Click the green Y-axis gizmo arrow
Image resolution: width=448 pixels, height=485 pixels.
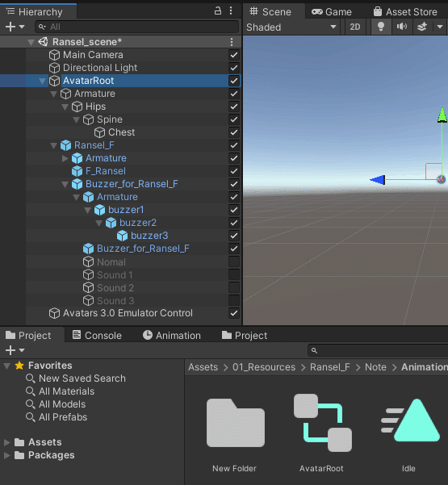tap(442, 115)
